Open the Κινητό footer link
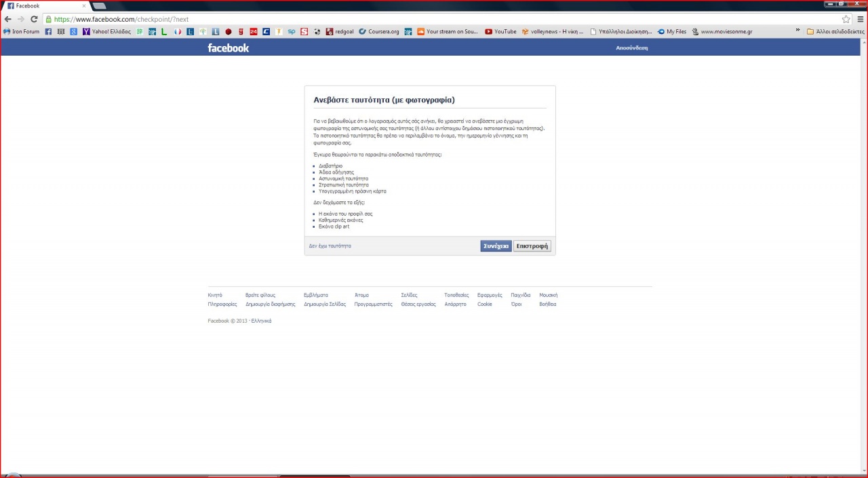Image resolution: width=868 pixels, height=478 pixels. (215, 296)
